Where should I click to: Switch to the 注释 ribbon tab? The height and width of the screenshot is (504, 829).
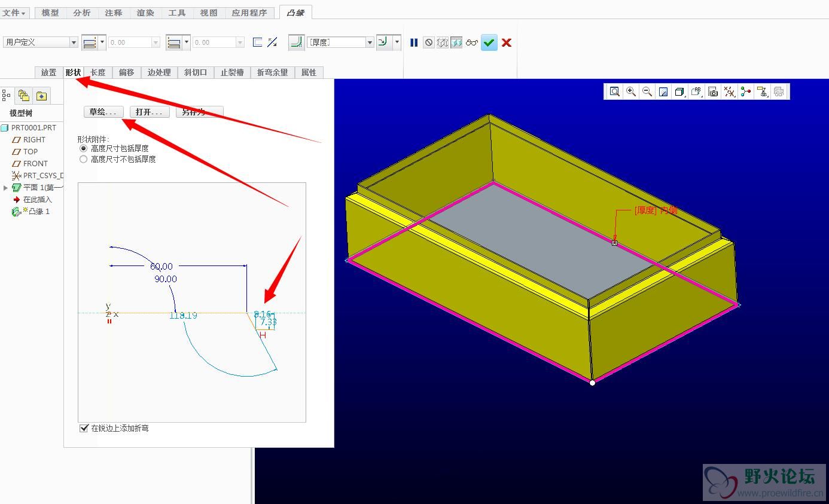click(114, 13)
